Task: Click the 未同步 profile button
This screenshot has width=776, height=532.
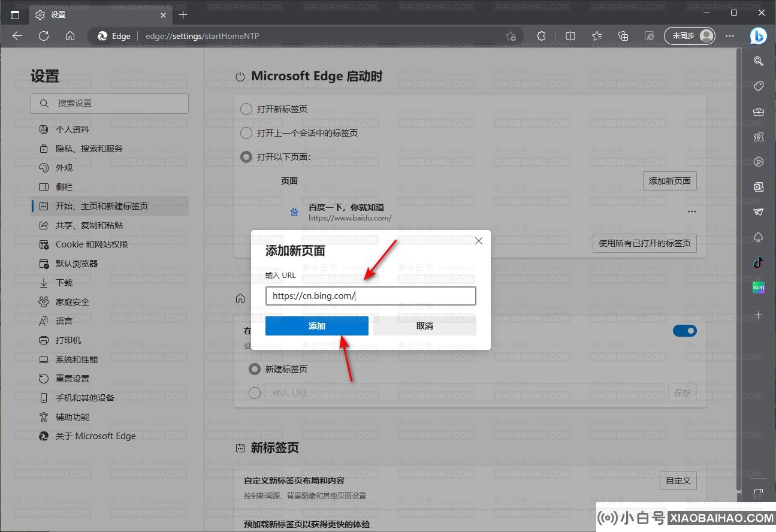Action: [690, 36]
